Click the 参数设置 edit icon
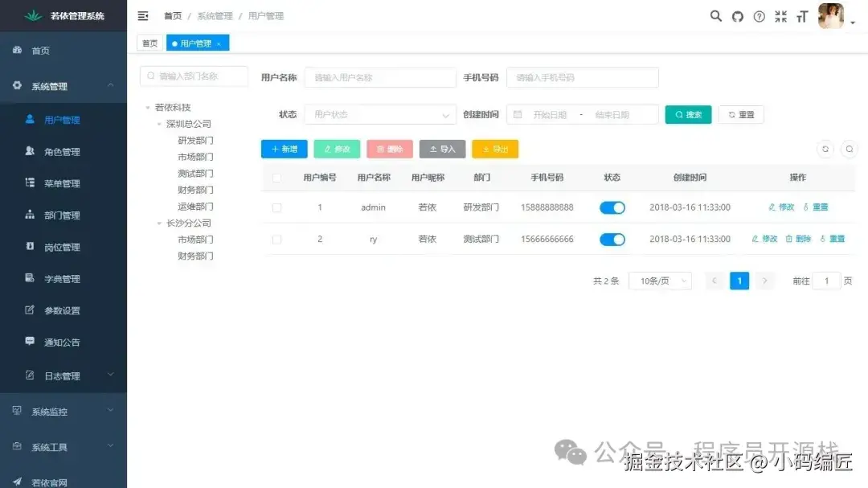Viewport: 868px width, 488px height. click(x=30, y=310)
